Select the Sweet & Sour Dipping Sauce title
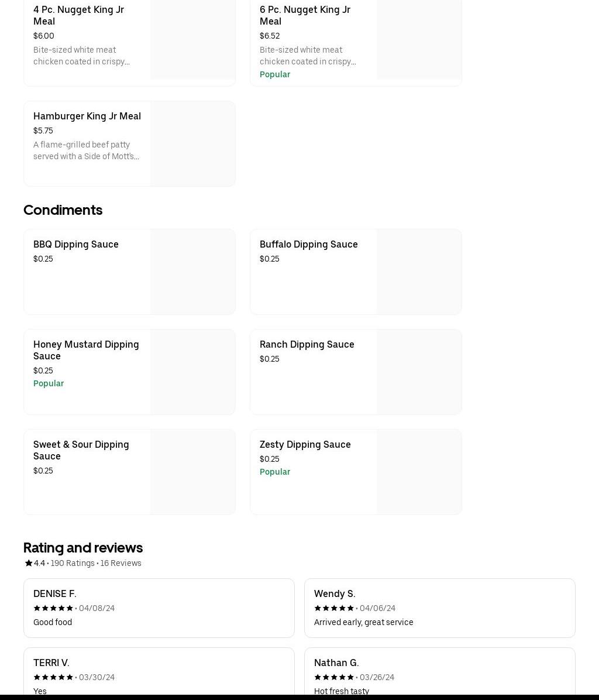Screen dimensions: 599x700 pyautogui.click(x=81, y=450)
